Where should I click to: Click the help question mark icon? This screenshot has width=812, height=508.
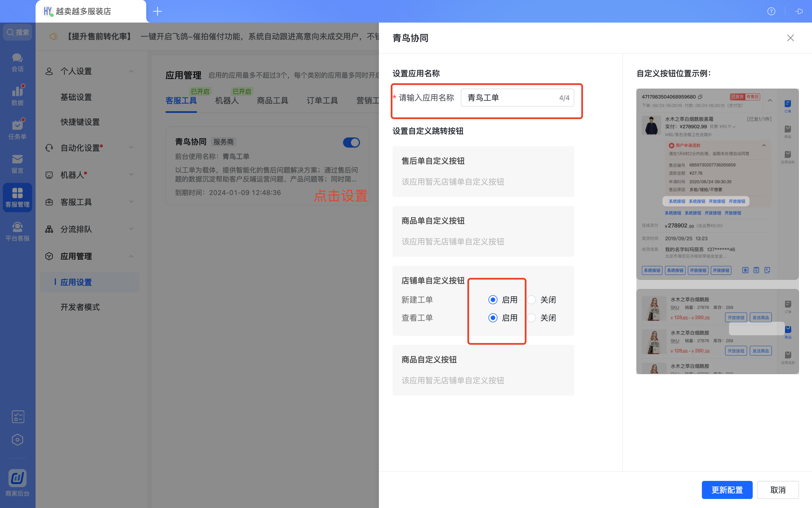(x=771, y=11)
